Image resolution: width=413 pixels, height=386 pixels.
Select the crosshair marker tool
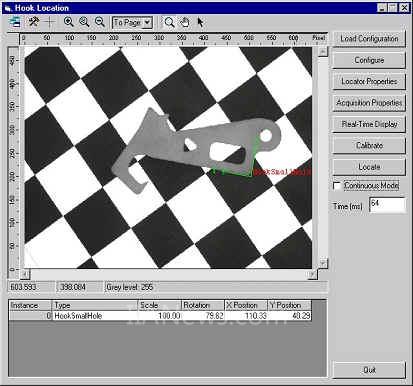click(x=50, y=22)
